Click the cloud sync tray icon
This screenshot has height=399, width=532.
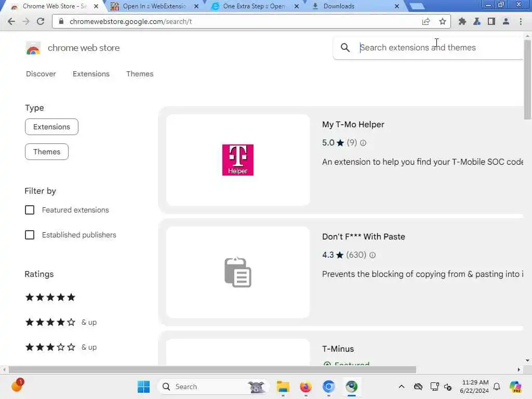(418, 387)
